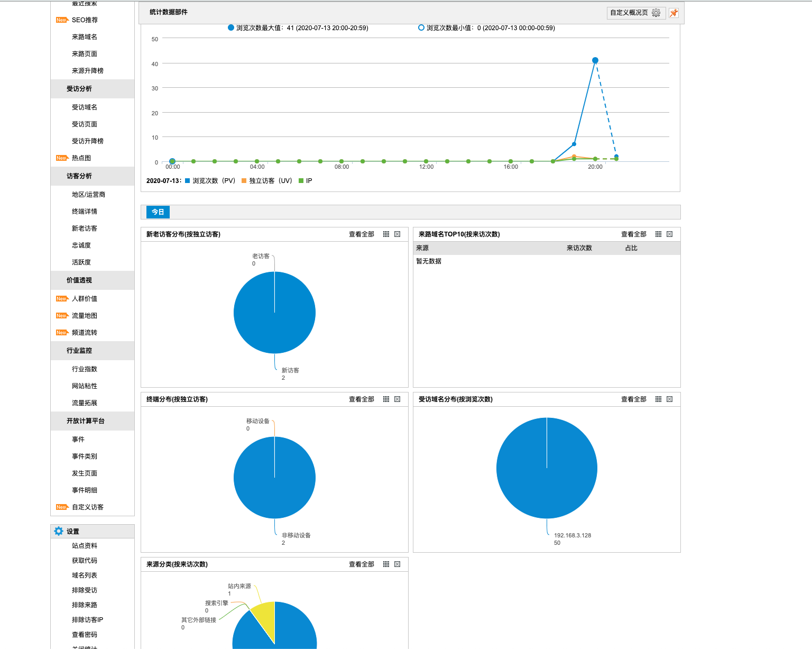Open 来源升降榜 in the sidebar
Screen dimensions: 812x649
[88, 71]
